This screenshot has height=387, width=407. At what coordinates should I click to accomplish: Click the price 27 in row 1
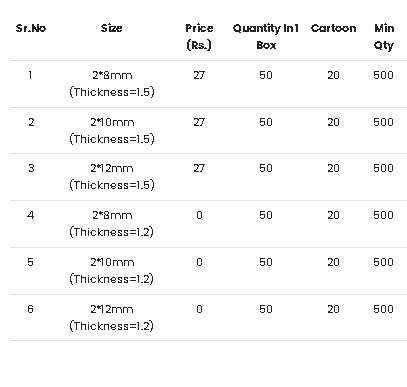(199, 75)
